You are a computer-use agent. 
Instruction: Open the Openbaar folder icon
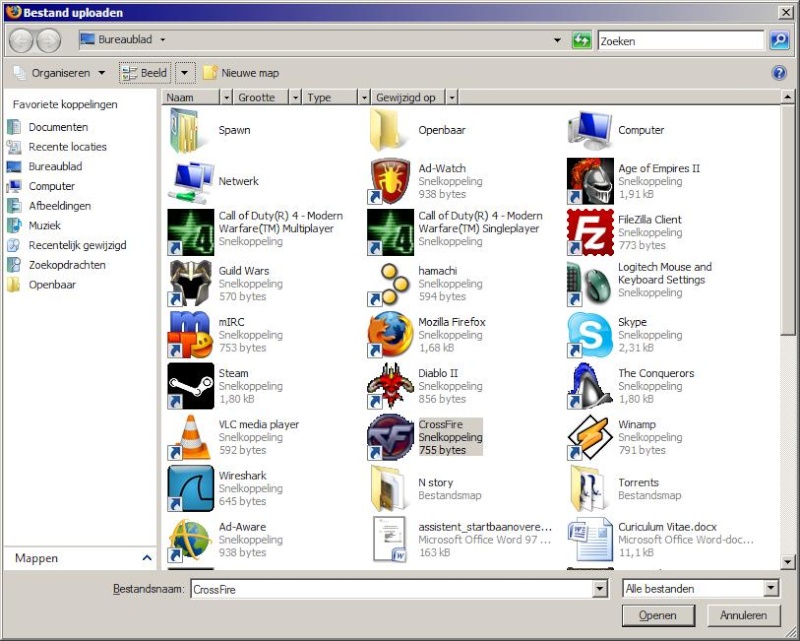pyautogui.click(x=391, y=130)
